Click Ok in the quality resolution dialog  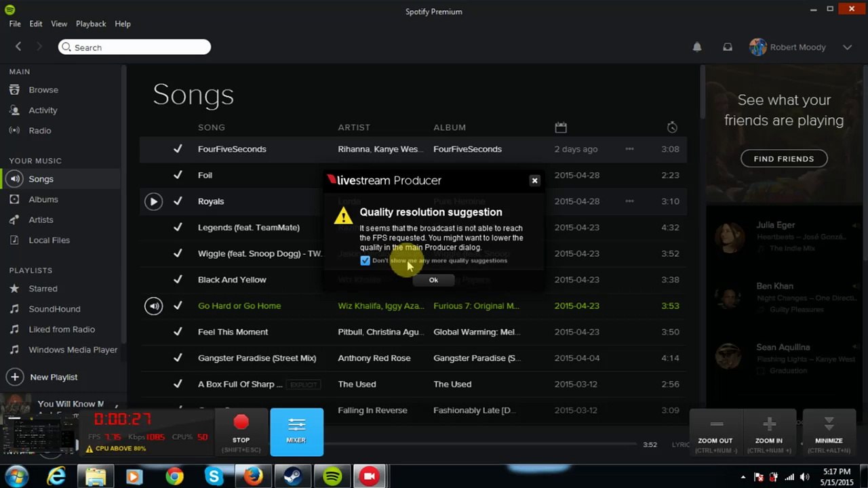[433, 280]
